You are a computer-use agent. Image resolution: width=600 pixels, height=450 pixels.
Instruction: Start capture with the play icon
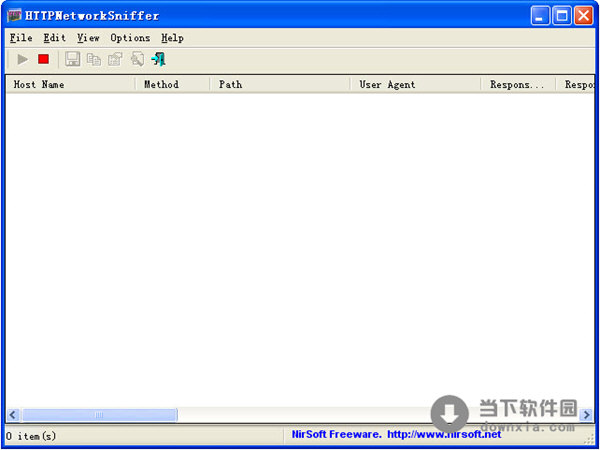[23, 59]
